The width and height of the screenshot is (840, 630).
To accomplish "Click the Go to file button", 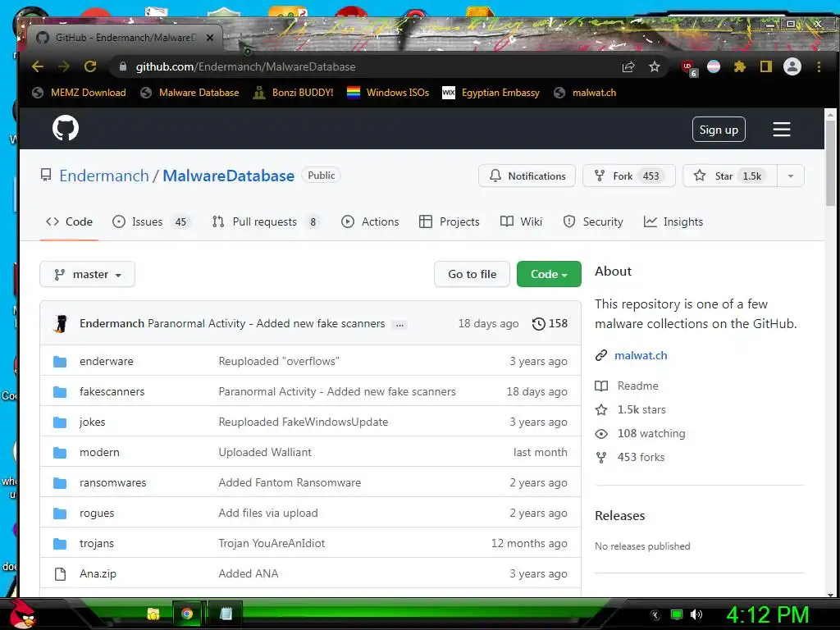I will pos(472,274).
